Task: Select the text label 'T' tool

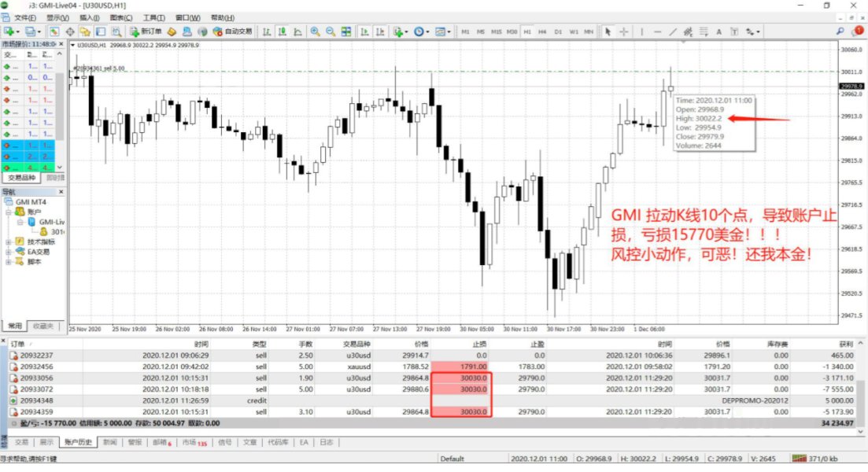Action: 734,31
